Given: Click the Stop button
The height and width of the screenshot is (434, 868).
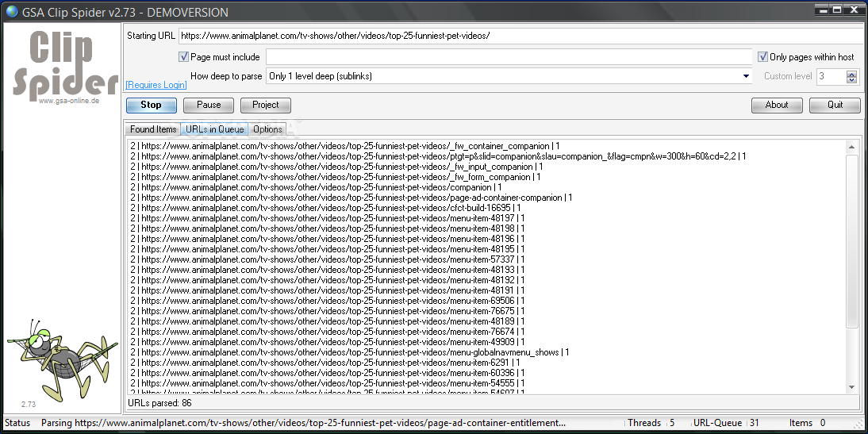Looking at the screenshot, I should click(x=151, y=106).
